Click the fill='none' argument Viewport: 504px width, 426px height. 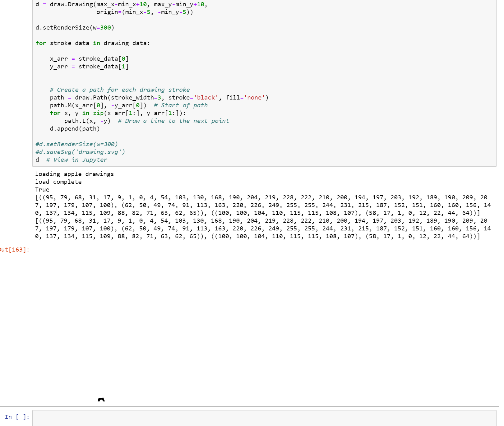coord(247,97)
